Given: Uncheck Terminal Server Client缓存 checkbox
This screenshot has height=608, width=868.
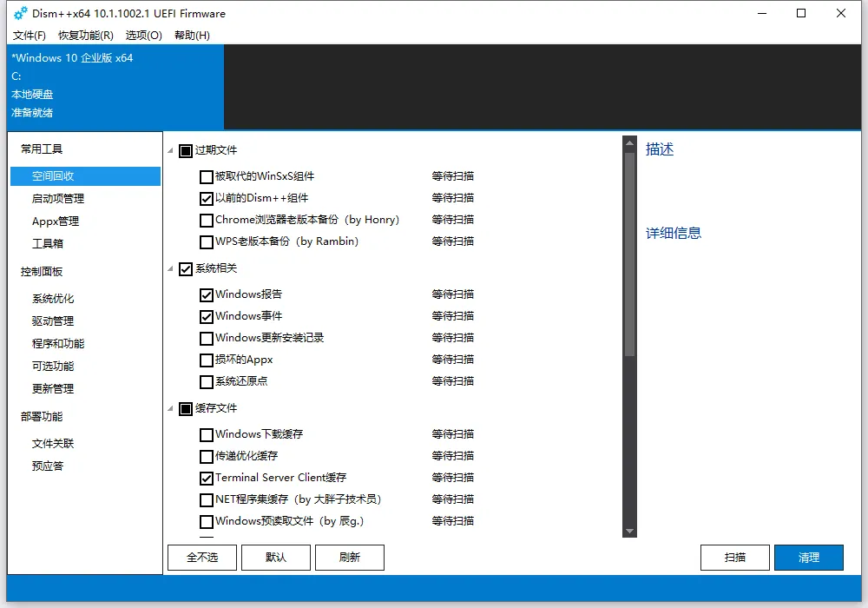Looking at the screenshot, I should click(206, 478).
